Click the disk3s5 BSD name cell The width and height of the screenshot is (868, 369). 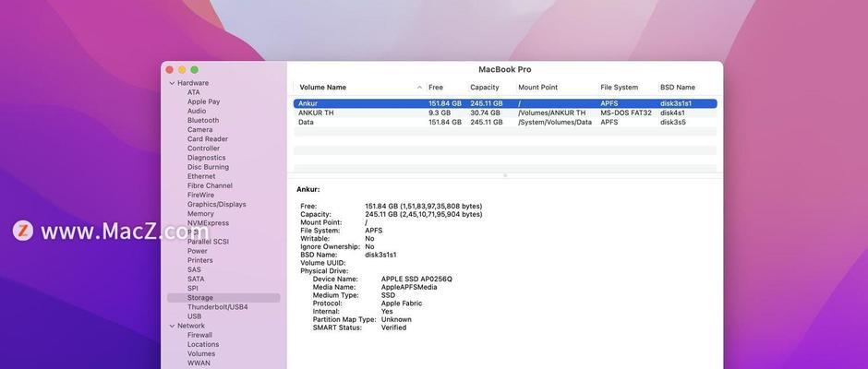pyautogui.click(x=672, y=123)
